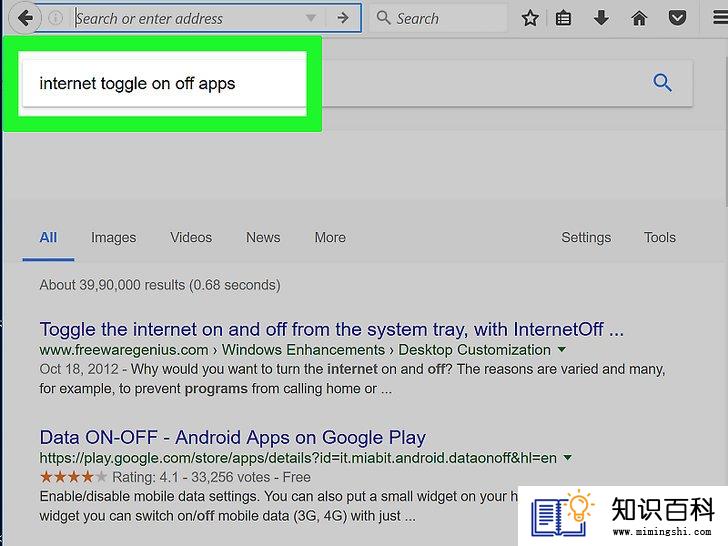Viewport: 728px width, 546px height.
Task: Click the Go arrow in address bar
Action: (x=343, y=18)
